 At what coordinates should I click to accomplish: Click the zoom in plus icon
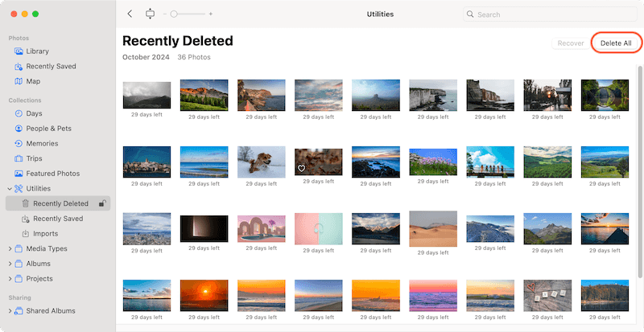pos(211,14)
